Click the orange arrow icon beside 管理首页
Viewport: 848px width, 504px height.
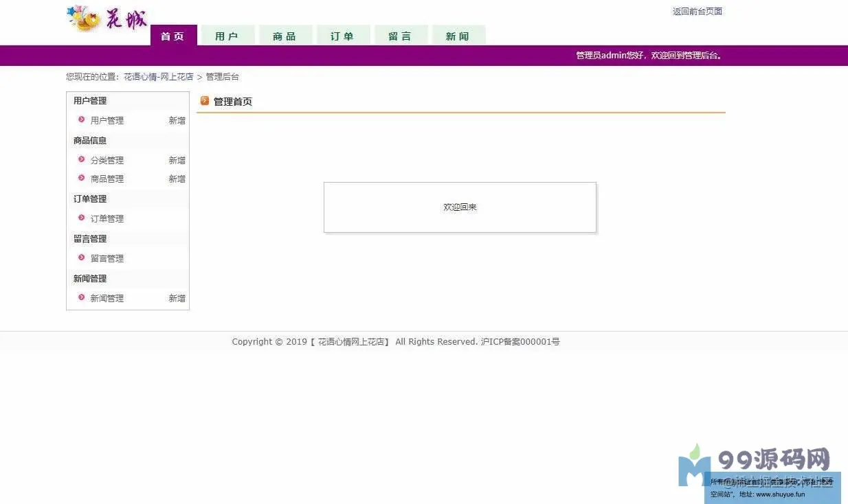click(205, 101)
